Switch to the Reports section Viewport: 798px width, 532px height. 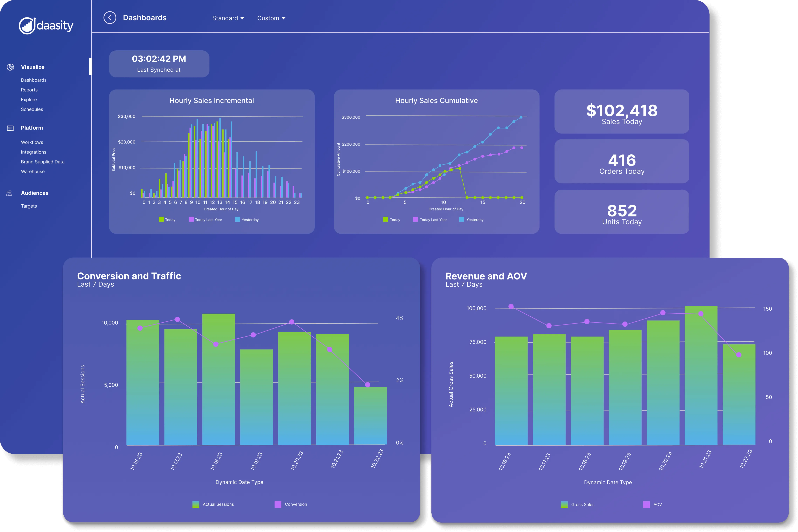(29, 90)
